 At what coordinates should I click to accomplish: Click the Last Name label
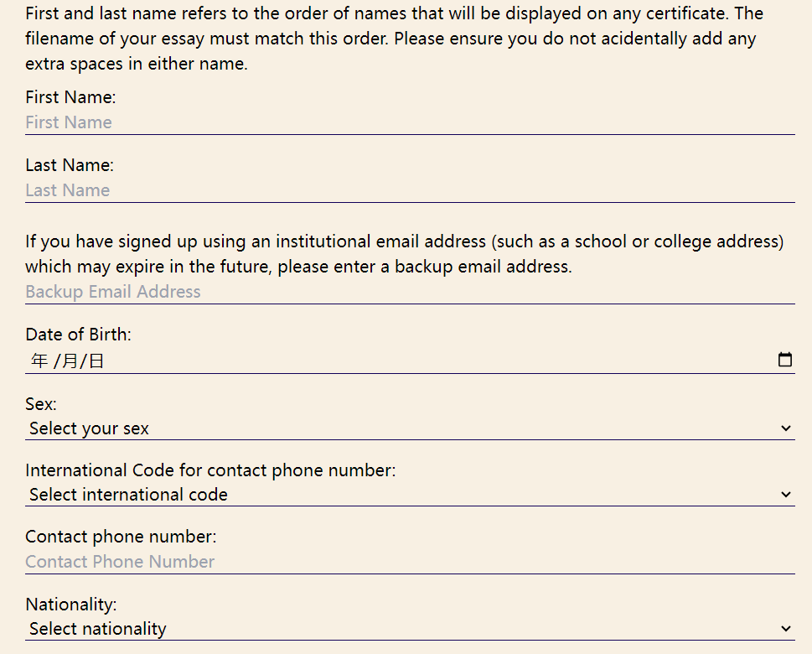(x=70, y=165)
